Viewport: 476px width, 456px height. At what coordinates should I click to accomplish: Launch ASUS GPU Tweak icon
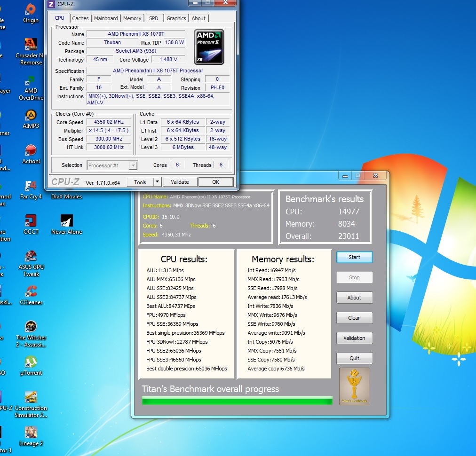pyautogui.click(x=31, y=264)
